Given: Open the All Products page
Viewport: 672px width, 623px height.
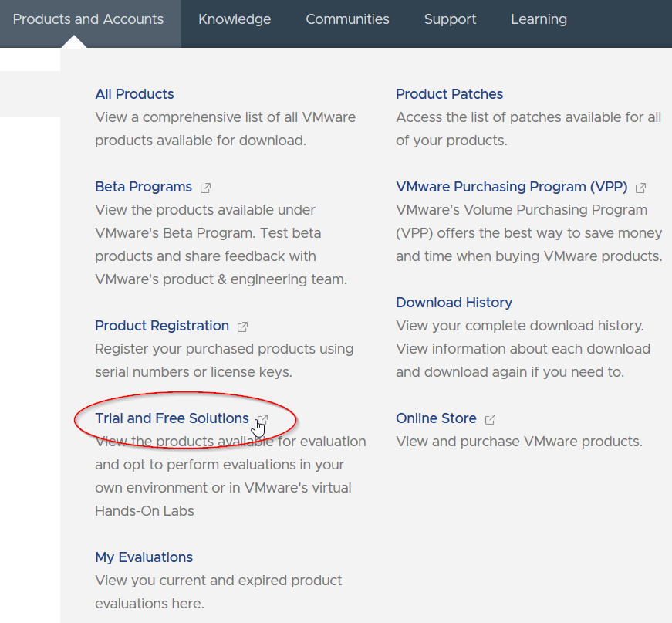Looking at the screenshot, I should click(x=134, y=93).
